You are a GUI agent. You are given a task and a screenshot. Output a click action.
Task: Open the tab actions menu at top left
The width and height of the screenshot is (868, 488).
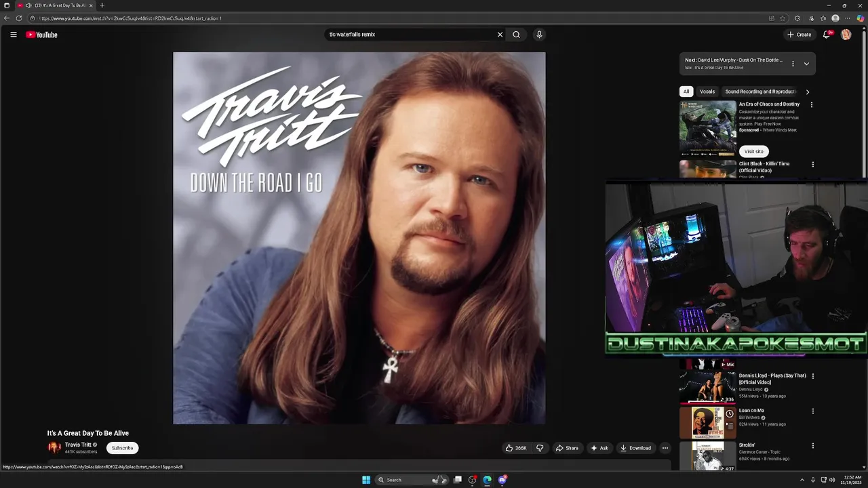[7, 5]
